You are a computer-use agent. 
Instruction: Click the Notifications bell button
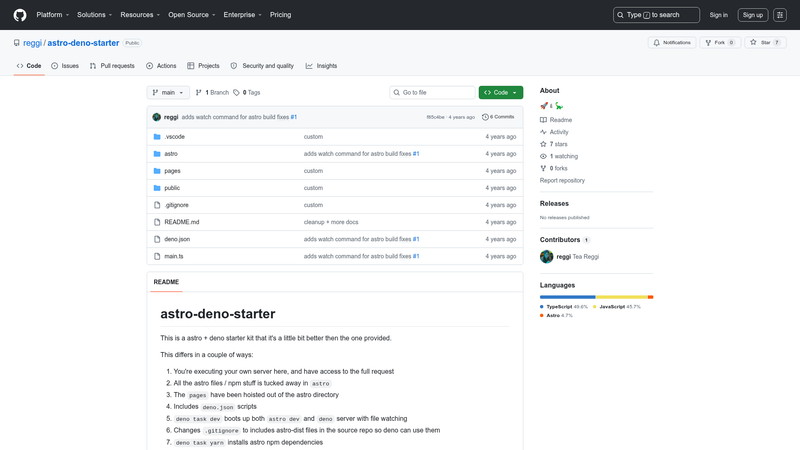(672, 43)
